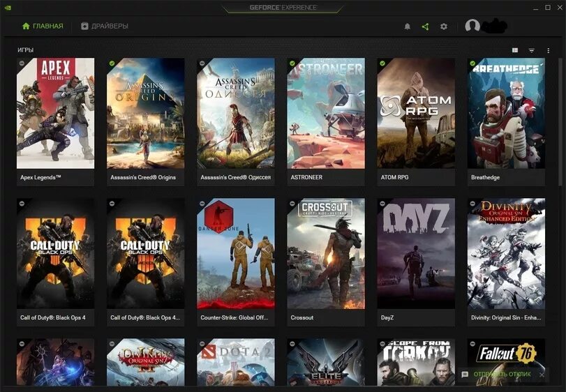Click the grey status badge on DayZ
Viewport: 566px width, 392px height.
[382, 204]
